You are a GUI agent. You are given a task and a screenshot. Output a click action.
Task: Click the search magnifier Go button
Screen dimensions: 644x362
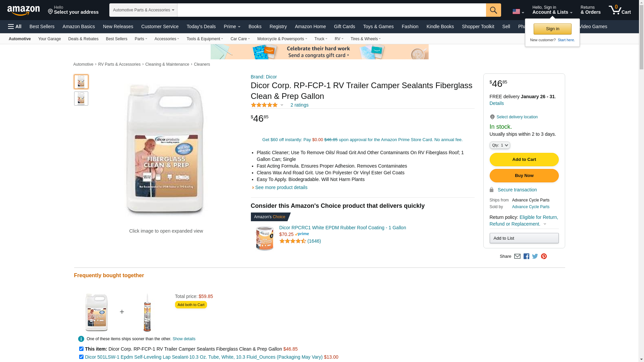pos(493,10)
